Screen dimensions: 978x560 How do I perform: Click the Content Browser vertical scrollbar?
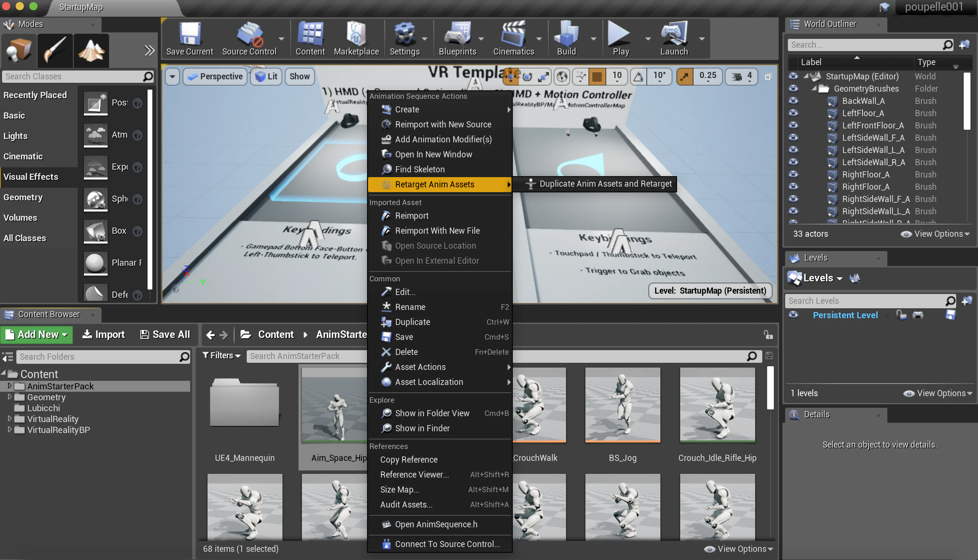pyautogui.click(x=770, y=388)
